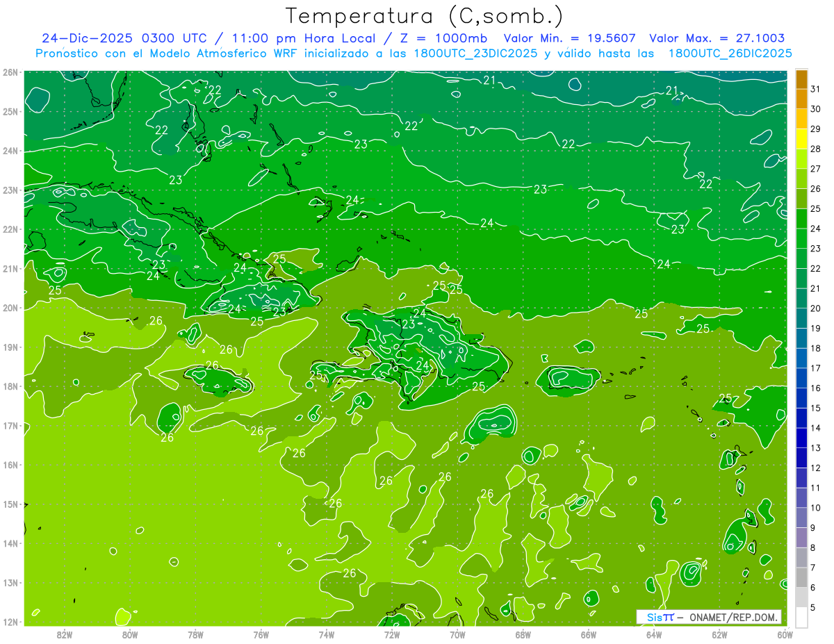
Task: Click latitude axis label "22N"
Action: point(10,229)
